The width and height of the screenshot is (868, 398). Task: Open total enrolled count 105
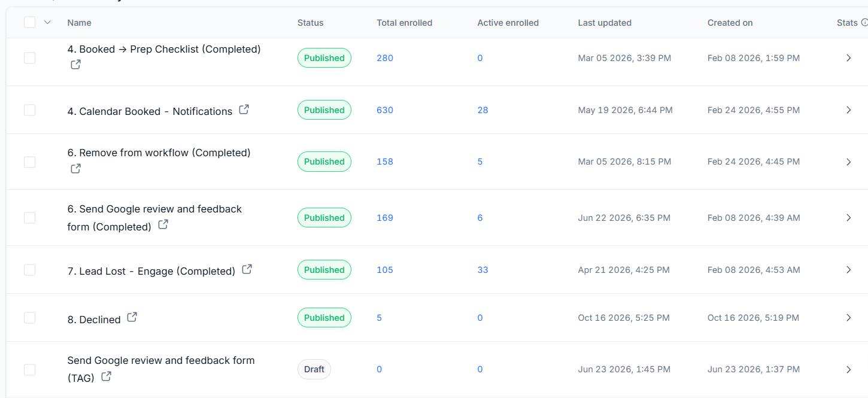(385, 270)
